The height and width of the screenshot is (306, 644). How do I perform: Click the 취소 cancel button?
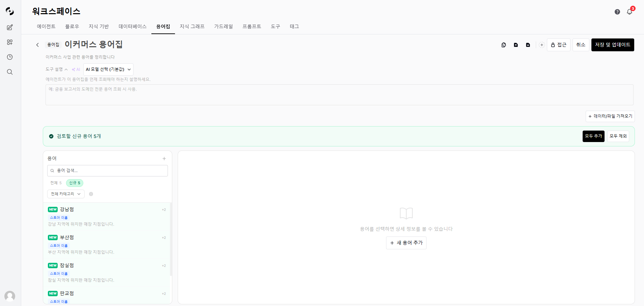pos(581,45)
